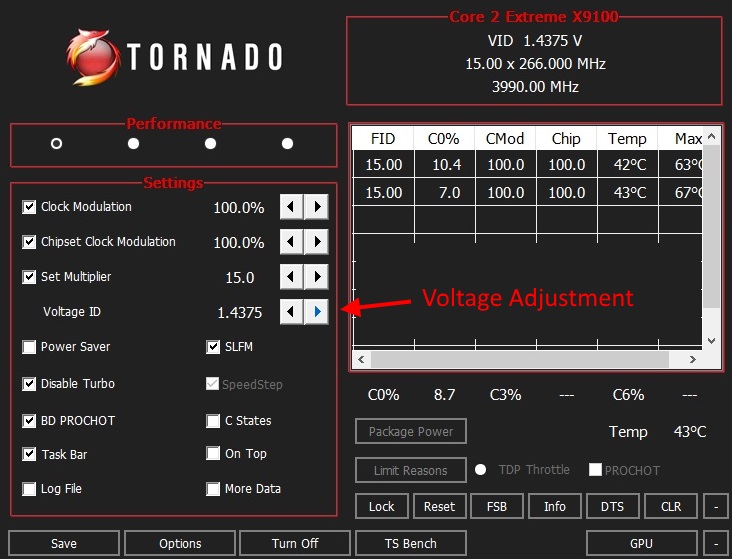
Task: Click the Temp column header
Action: tap(627, 138)
